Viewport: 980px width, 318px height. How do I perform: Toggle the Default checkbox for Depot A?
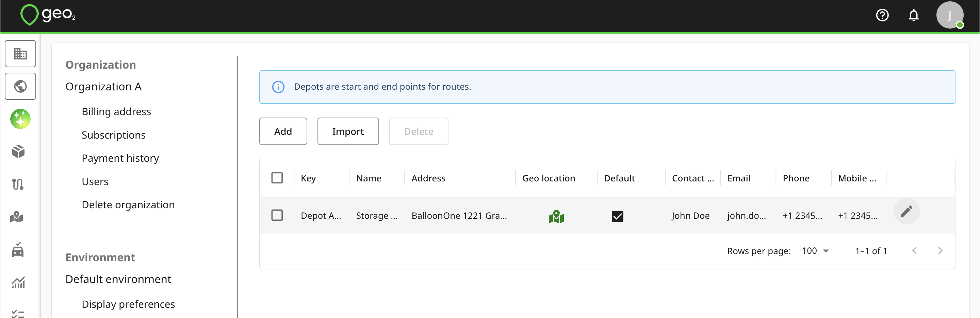[x=618, y=216]
